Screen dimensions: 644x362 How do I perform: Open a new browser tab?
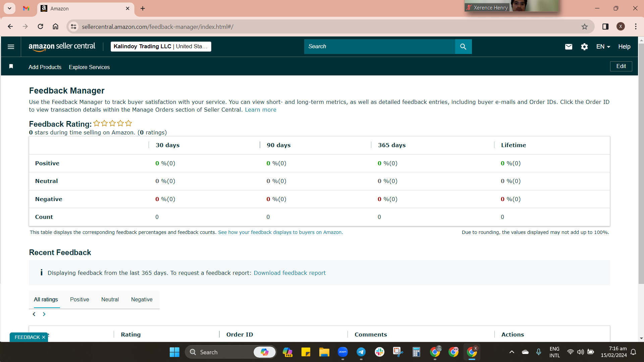(x=143, y=8)
